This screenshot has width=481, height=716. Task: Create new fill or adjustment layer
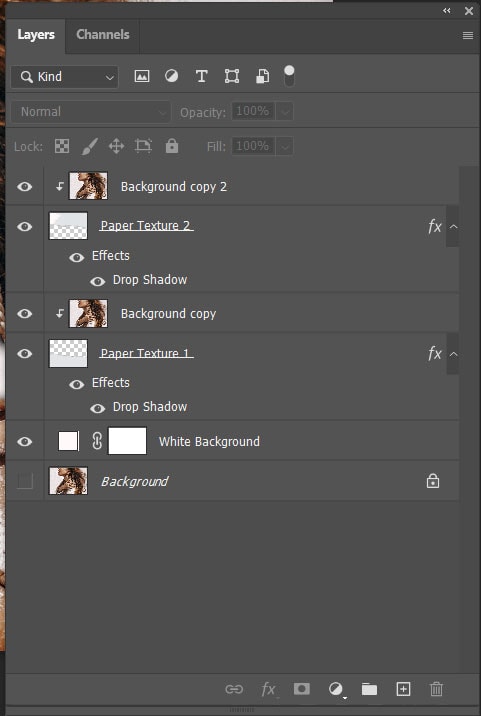pyautogui.click(x=336, y=689)
